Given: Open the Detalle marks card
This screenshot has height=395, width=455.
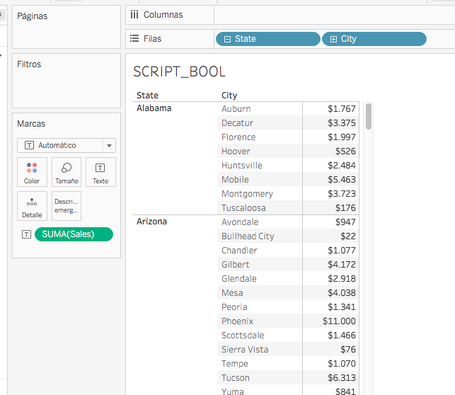Looking at the screenshot, I should tap(32, 206).
